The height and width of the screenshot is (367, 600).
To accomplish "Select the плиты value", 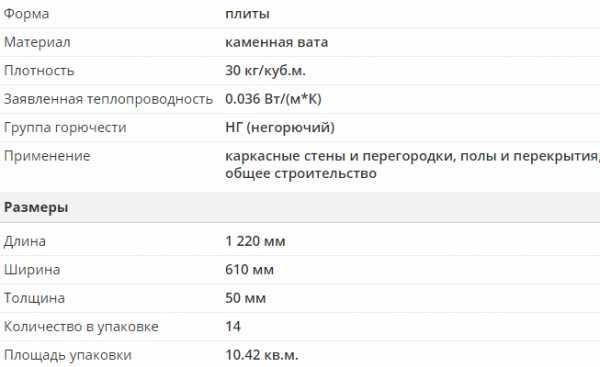I will click(x=247, y=14).
